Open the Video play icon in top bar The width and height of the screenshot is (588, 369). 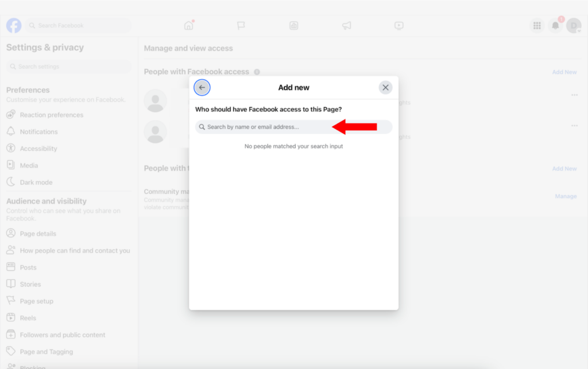[399, 25]
